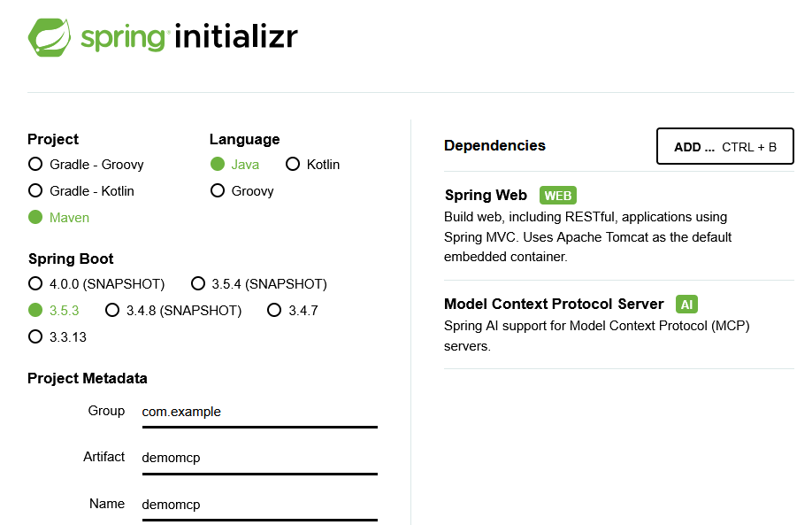Click the Spring Web dependency entry

click(486, 196)
